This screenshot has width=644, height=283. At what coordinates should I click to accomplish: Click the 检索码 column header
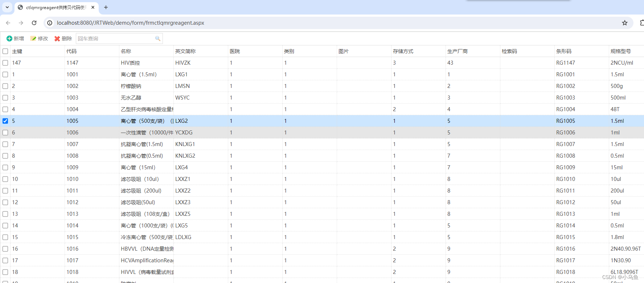(527, 51)
